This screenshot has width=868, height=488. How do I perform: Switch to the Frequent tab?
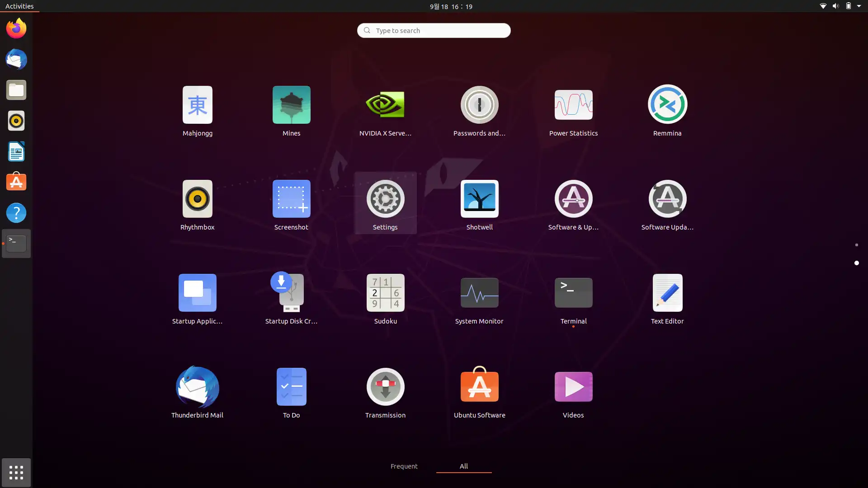404,466
